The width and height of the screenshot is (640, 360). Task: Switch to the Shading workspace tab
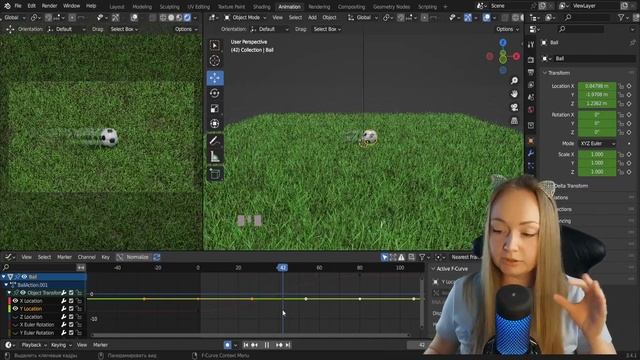[262, 7]
